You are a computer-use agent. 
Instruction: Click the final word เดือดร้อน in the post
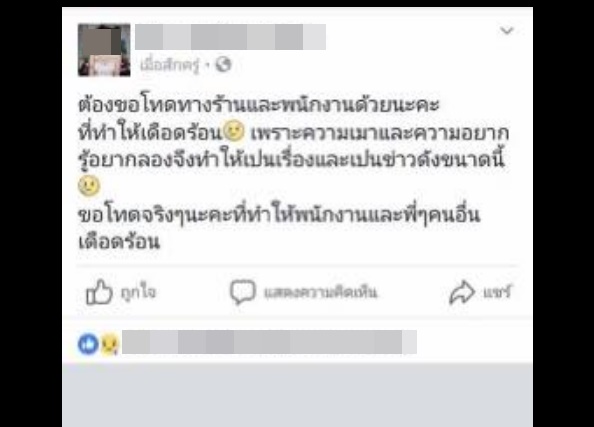[x=119, y=242]
